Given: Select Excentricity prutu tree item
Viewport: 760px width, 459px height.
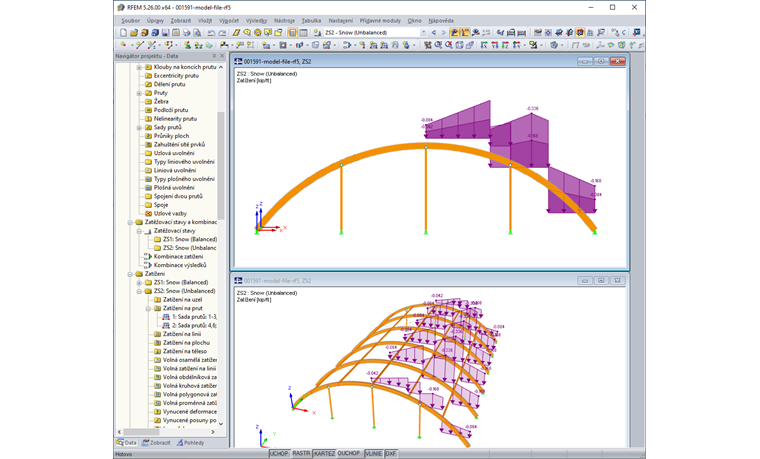Looking at the screenshot, I should [x=176, y=76].
